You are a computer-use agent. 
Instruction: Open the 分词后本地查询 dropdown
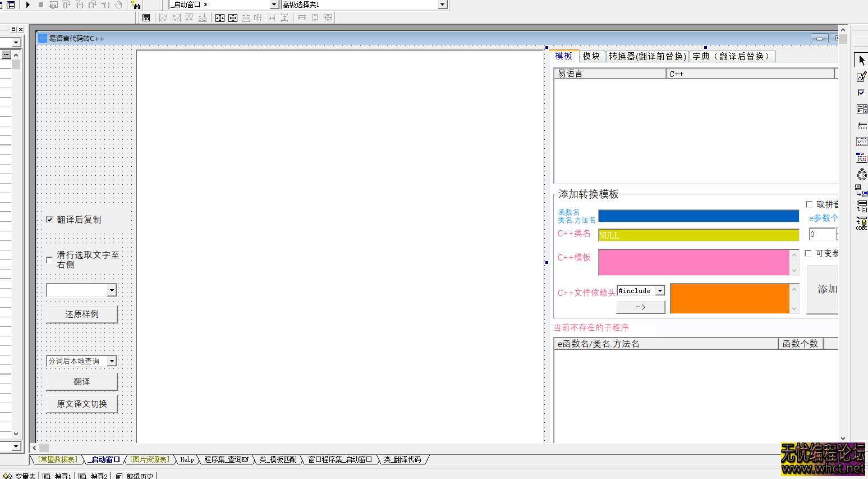112,361
